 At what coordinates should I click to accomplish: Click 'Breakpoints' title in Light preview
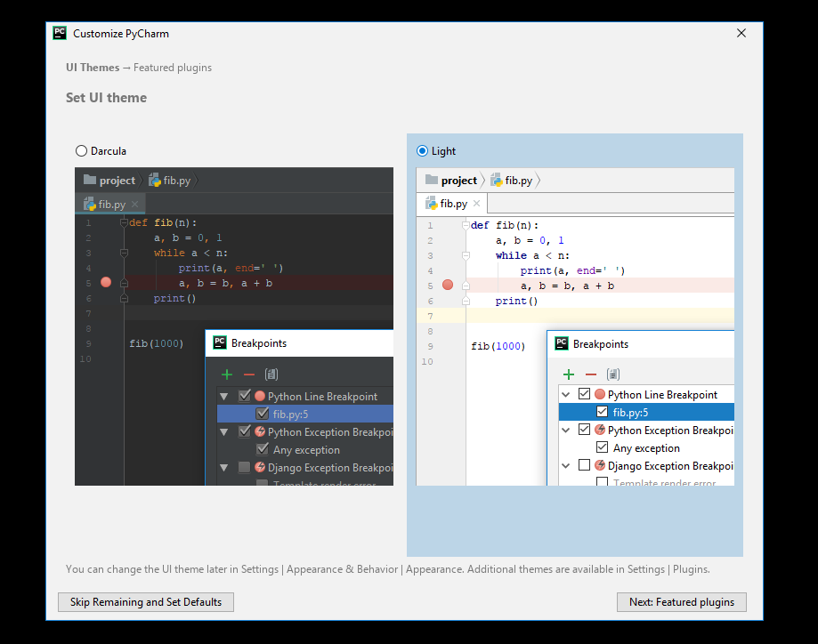click(x=601, y=344)
